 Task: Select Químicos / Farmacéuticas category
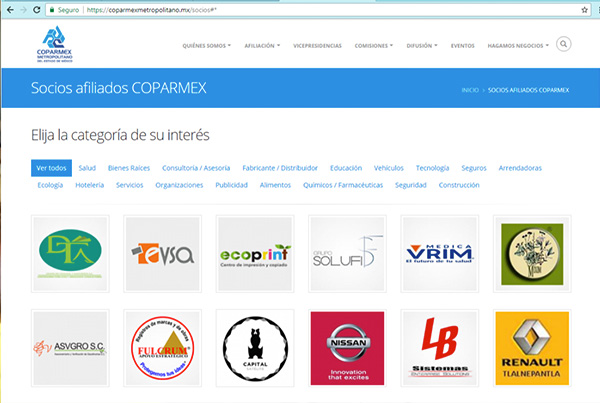[343, 185]
